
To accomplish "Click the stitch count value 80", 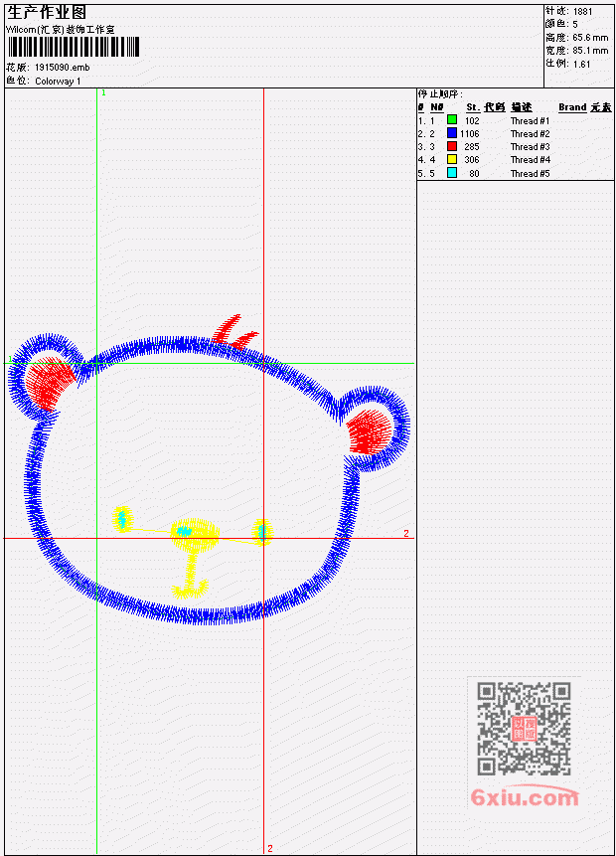I will point(474,174).
